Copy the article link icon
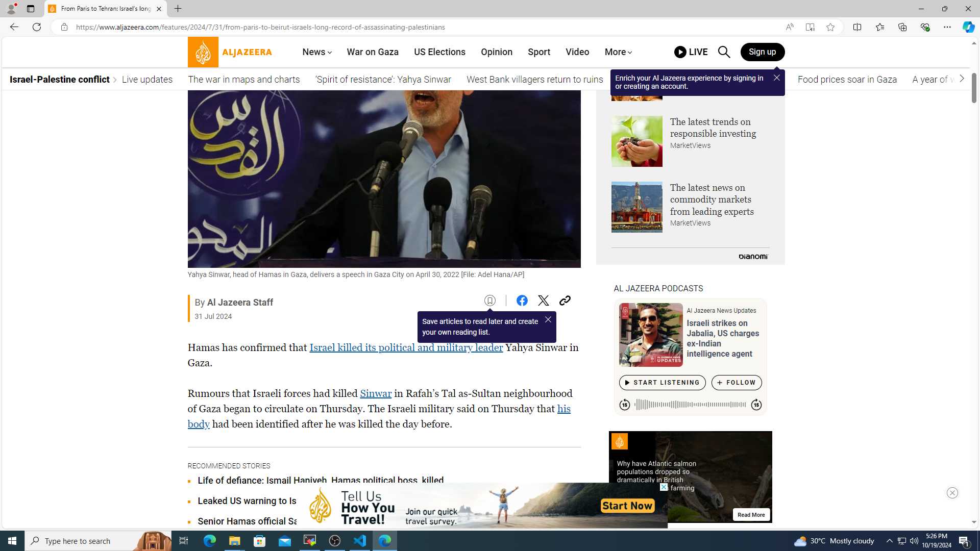Image resolution: width=980 pixels, height=551 pixels. pos(565,301)
